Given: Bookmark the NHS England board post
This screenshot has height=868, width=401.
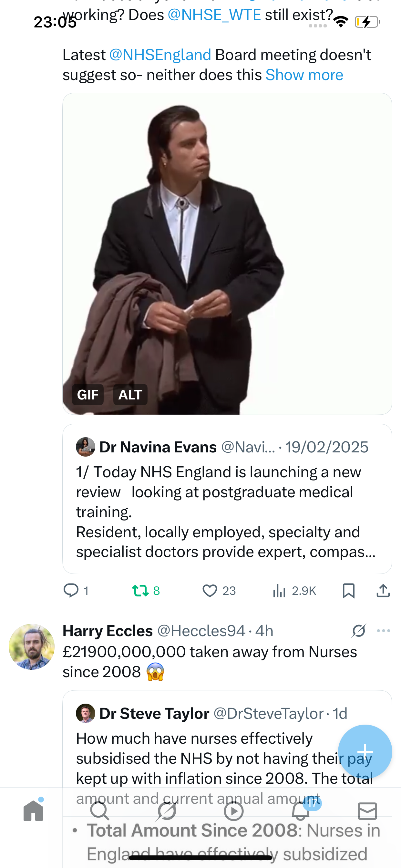Looking at the screenshot, I should (348, 590).
